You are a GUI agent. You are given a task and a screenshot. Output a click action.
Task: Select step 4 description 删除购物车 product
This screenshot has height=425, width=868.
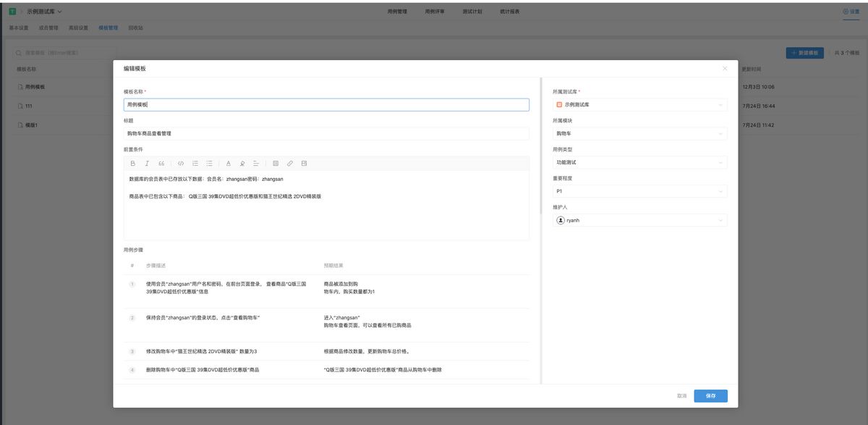click(203, 370)
